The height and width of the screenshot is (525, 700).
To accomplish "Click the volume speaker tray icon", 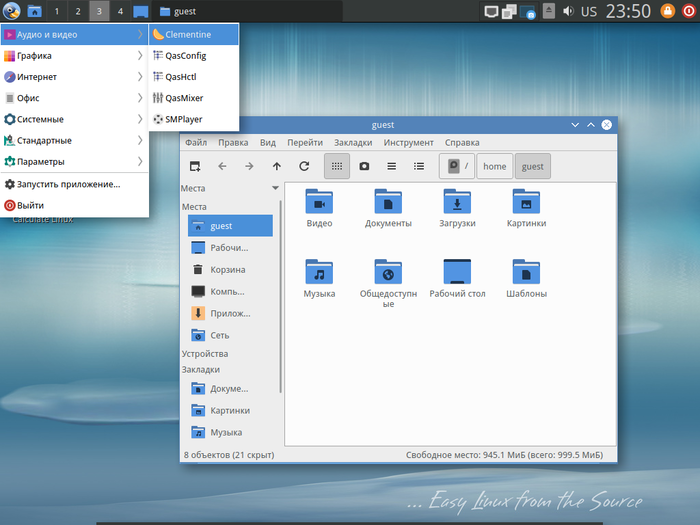I will click(569, 12).
